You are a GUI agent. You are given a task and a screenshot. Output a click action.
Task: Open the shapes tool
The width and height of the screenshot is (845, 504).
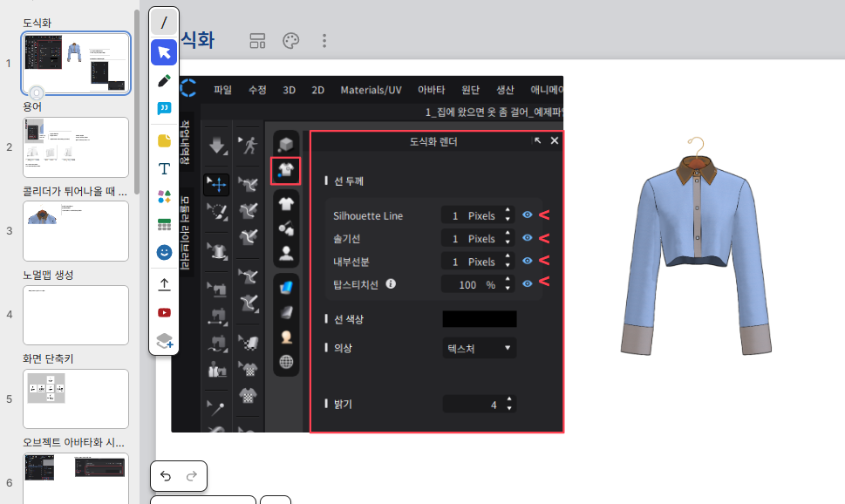[x=164, y=197]
